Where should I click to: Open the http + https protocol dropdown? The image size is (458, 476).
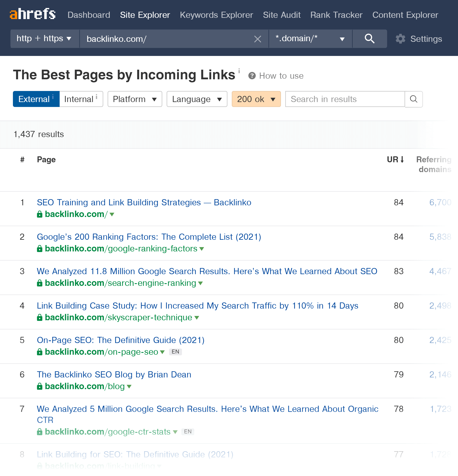point(45,39)
